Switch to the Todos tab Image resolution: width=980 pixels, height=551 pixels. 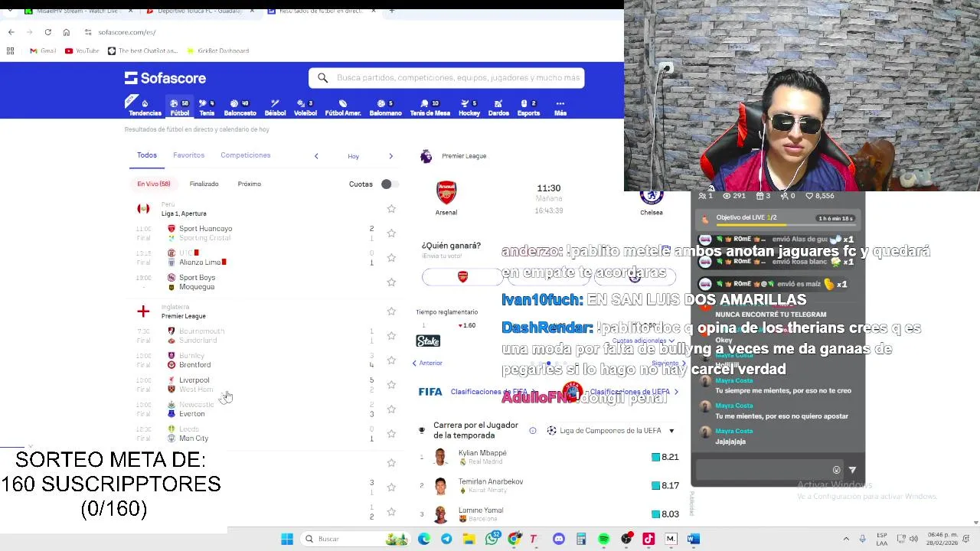click(147, 155)
